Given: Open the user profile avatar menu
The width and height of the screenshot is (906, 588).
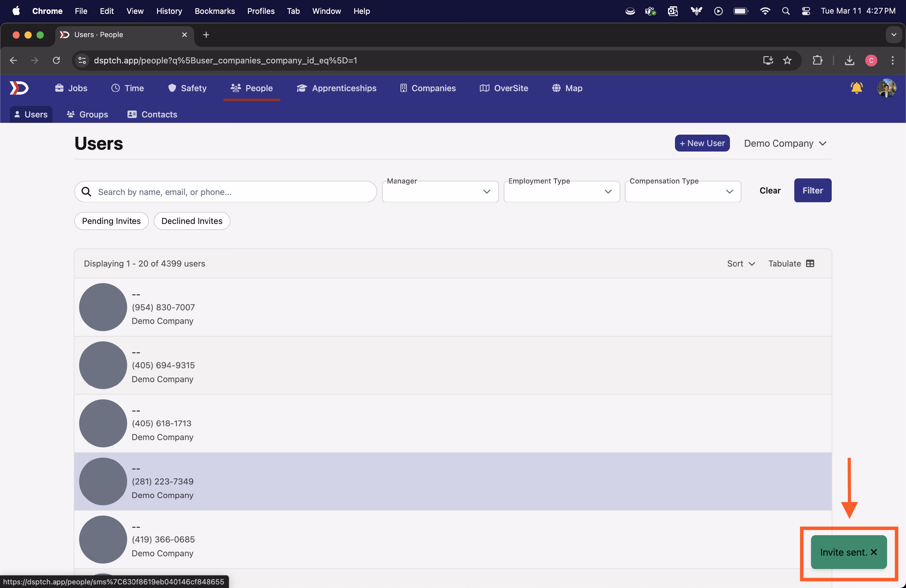Looking at the screenshot, I should coord(887,88).
